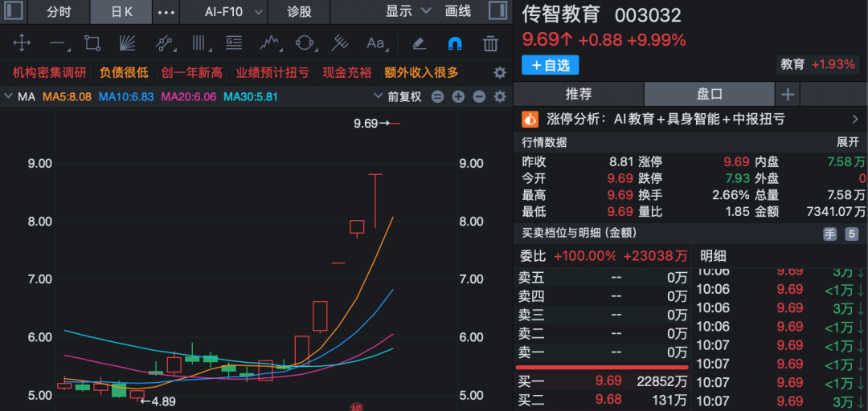Screen dimensions: 868x411
Task: Click the 明细 header label
Action: point(713,255)
